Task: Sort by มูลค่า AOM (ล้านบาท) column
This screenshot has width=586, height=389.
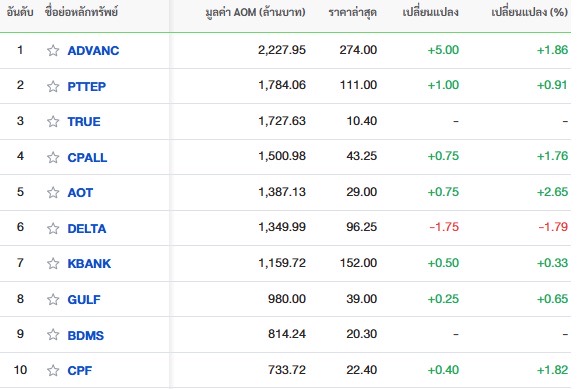Action: click(255, 13)
